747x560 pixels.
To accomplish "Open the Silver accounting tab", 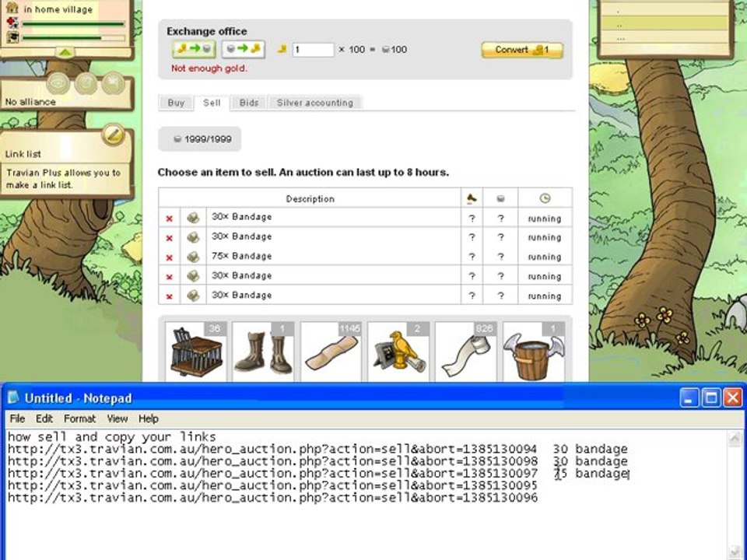I will [315, 103].
